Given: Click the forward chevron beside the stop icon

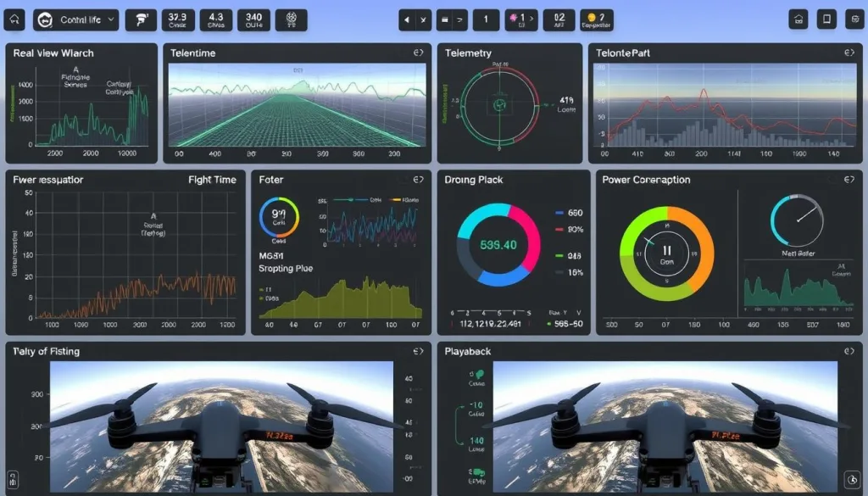Looking at the screenshot, I should click(x=459, y=20).
